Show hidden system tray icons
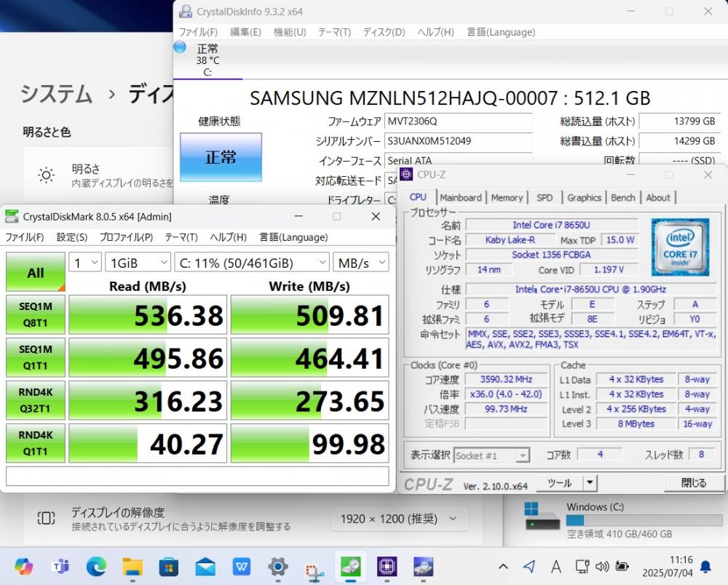 [503, 566]
